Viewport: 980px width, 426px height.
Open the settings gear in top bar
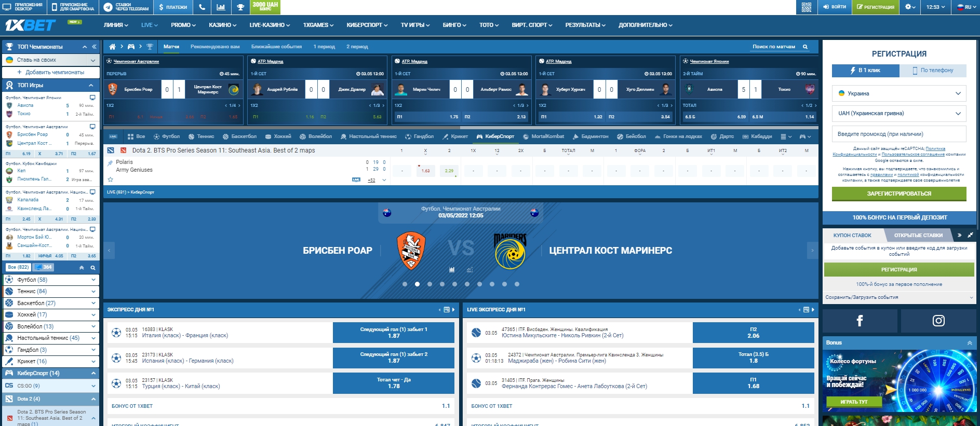(910, 7)
